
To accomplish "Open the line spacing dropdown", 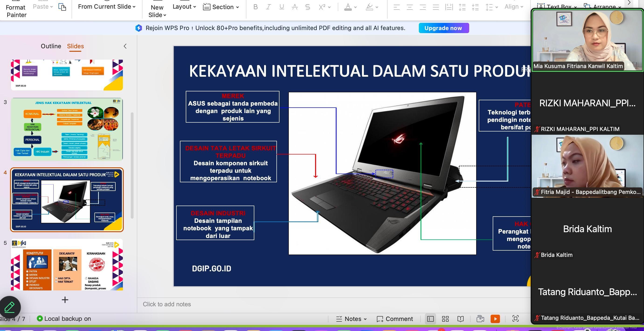I will point(492,7).
